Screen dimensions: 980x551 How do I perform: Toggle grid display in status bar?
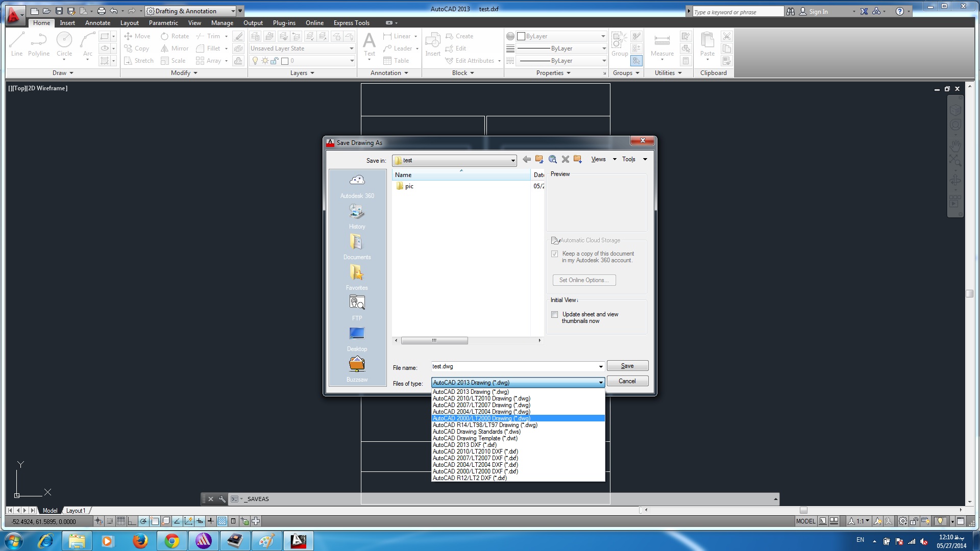[x=121, y=521]
